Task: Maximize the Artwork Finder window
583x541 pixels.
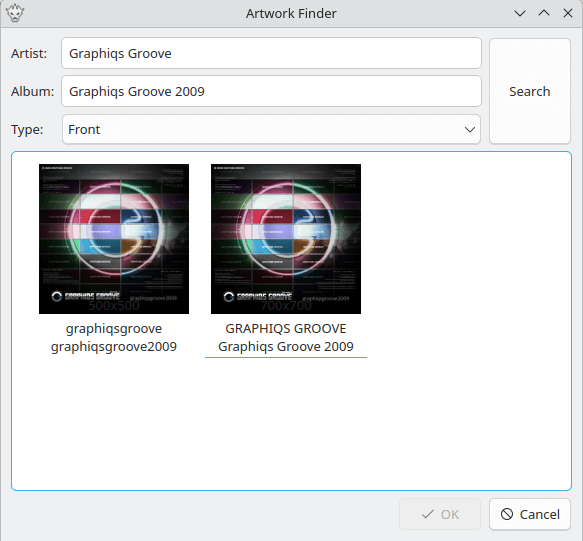Action: [x=544, y=13]
